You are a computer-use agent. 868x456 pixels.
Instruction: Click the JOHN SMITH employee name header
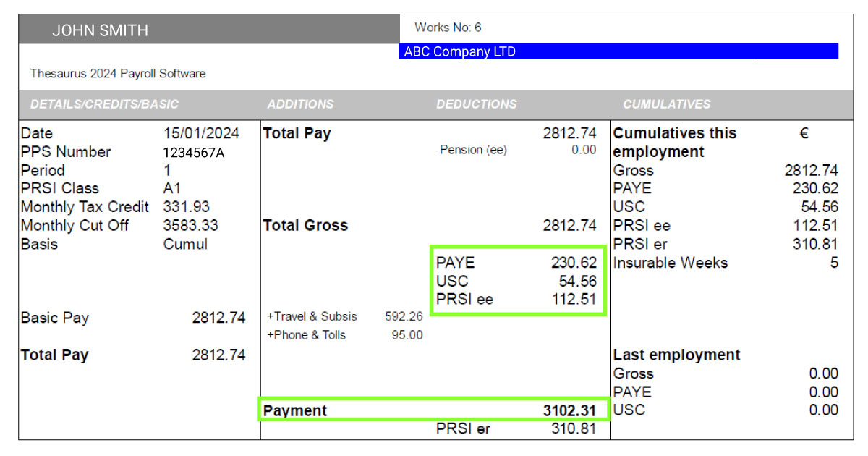tap(99, 30)
